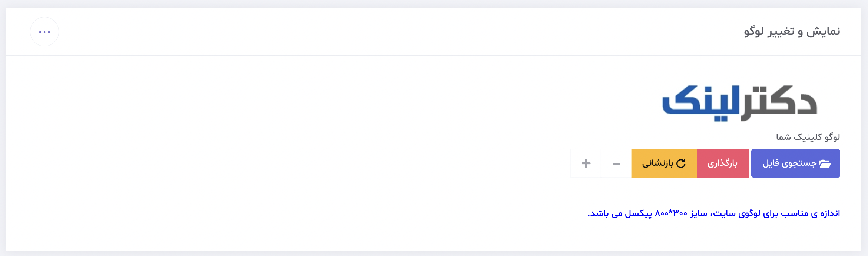This screenshot has height=256, width=868.
Task: Click the circular arrow reset icon
Action: tap(681, 164)
